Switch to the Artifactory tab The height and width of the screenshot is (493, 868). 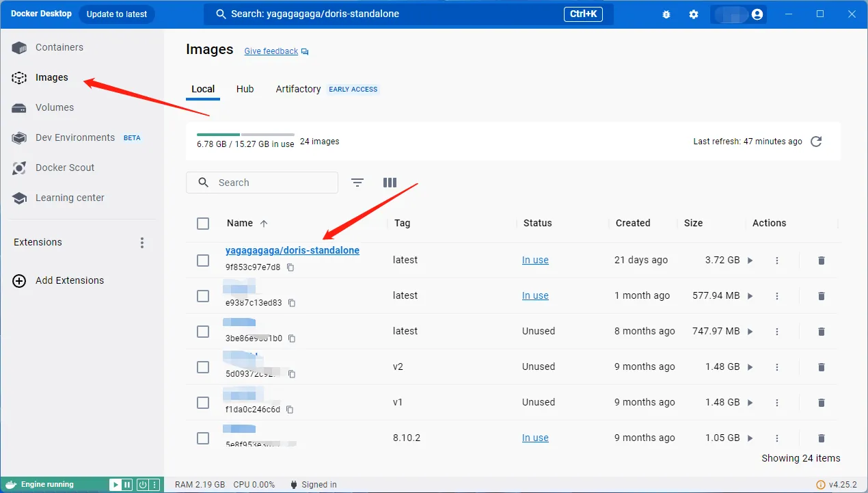(298, 89)
